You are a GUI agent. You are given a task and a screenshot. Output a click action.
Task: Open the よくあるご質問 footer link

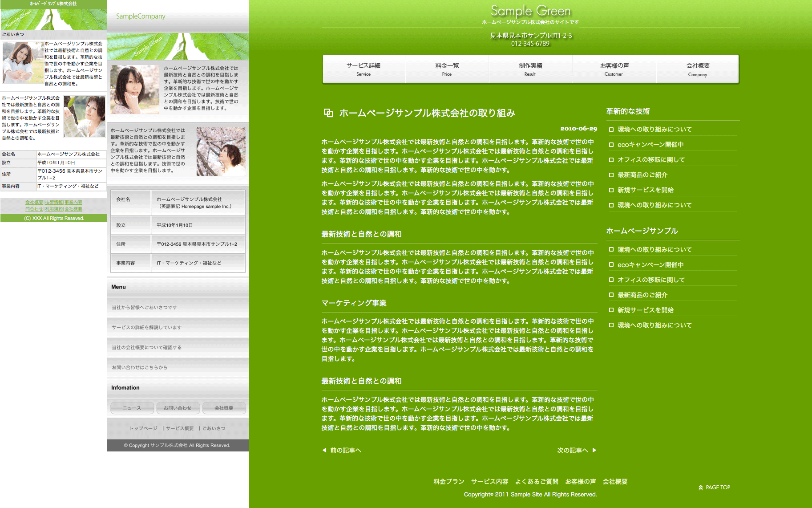[x=536, y=481]
